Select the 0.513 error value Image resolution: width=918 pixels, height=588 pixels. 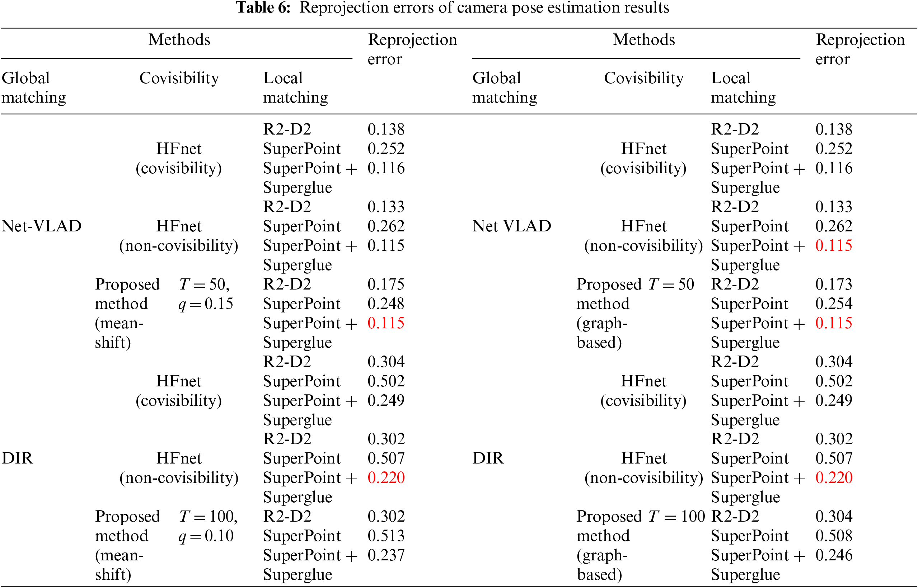point(386,536)
